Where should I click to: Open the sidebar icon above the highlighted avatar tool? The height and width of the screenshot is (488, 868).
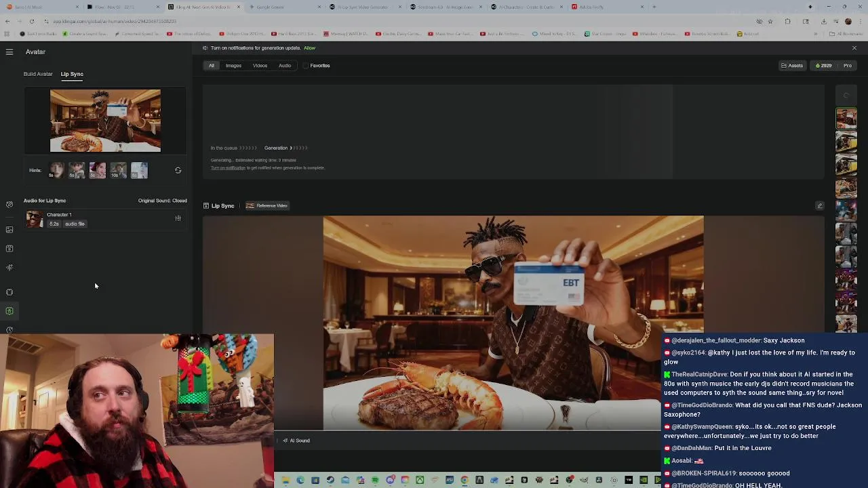[9, 292]
